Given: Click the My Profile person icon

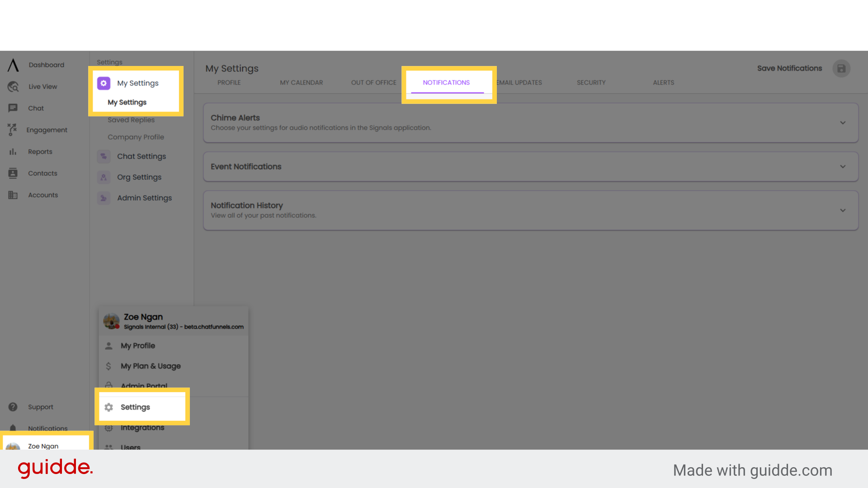Looking at the screenshot, I should 108,346.
